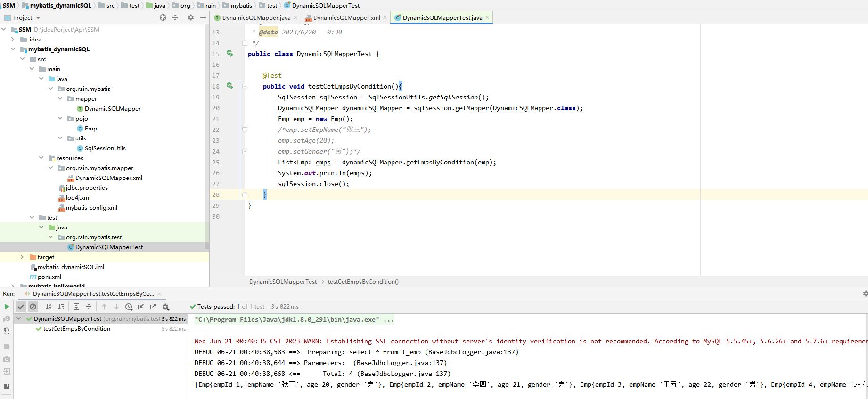Viewport: 868px width, 399px height.
Task: Toggle show passed tests checkmark button
Action: 21,307
